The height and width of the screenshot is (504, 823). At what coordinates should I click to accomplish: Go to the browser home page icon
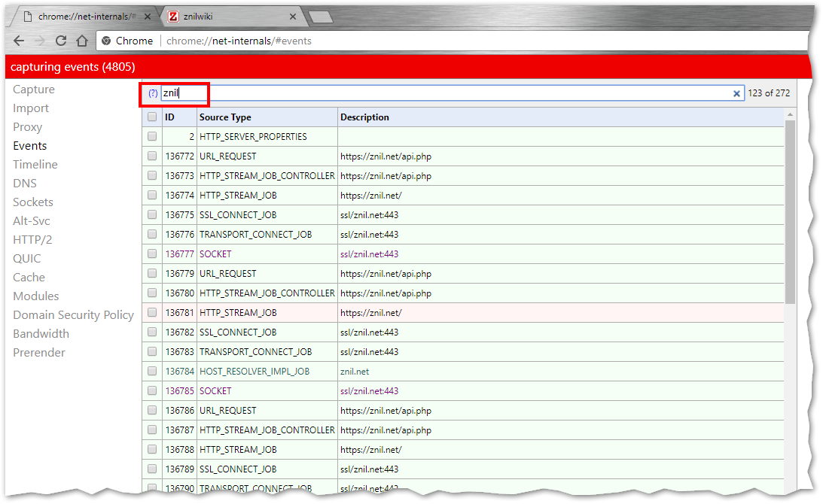(x=82, y=41)
